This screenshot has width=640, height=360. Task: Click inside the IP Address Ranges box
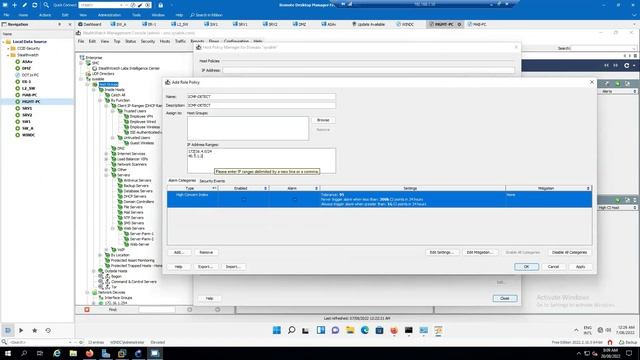click(x=261, y=160)
